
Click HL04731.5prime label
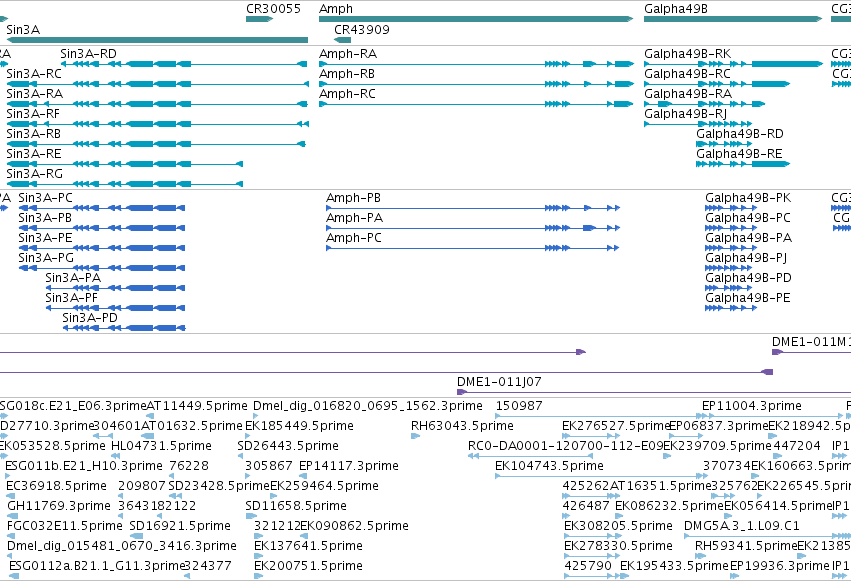(x=161, y=446)
